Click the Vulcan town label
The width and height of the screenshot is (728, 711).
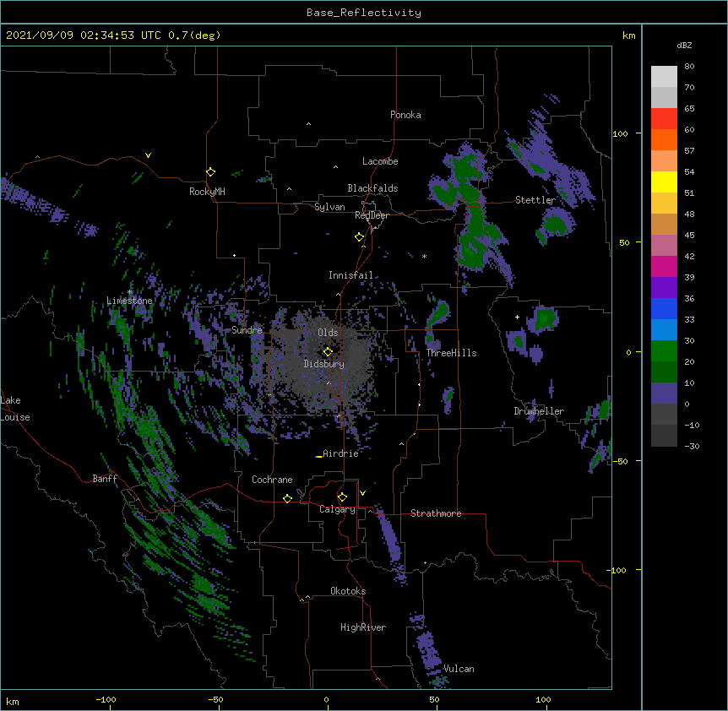[x=459, y=669]
